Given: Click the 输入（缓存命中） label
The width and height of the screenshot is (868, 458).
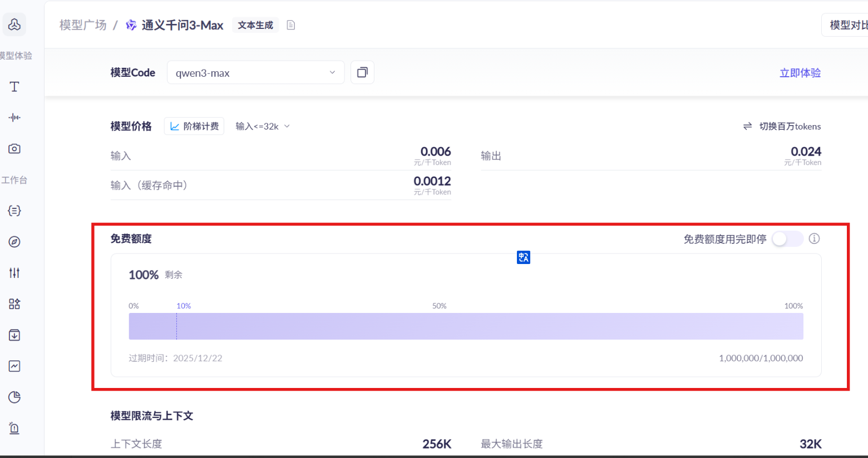Looking at the screenshot, I should click(x=149, y=185).
